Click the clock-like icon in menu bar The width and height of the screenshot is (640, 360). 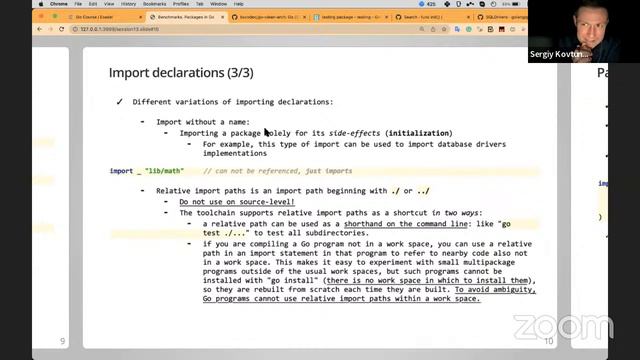pos(493,4)
